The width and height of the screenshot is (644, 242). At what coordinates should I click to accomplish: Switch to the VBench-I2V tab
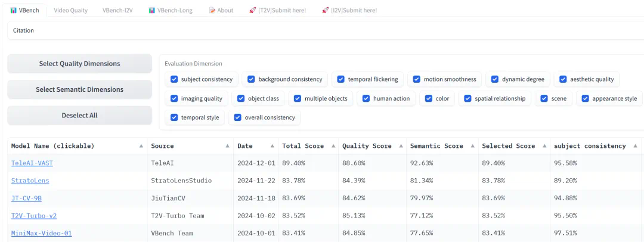(x=117, y=10)
